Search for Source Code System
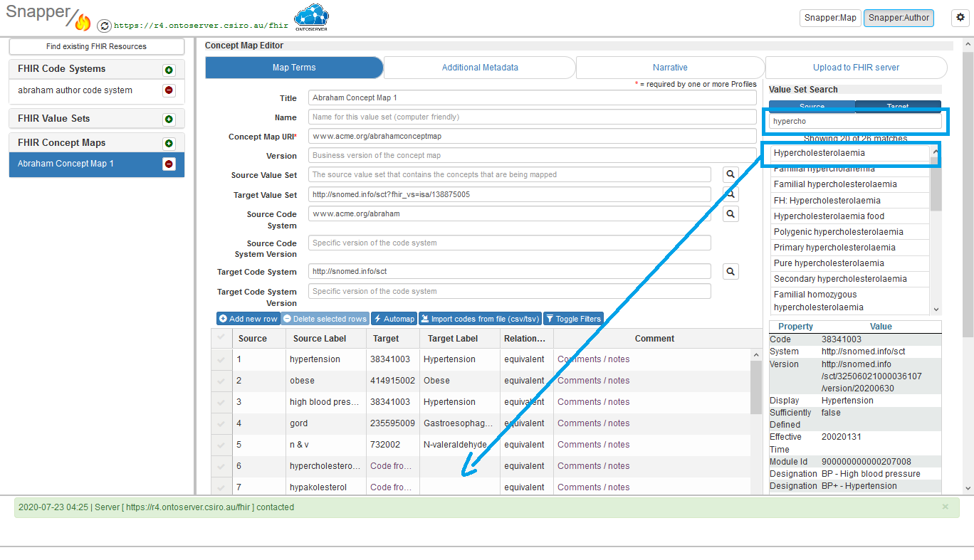Image resolution: width=974 pixels, height=560 pixels. click(x=730, y=213)
